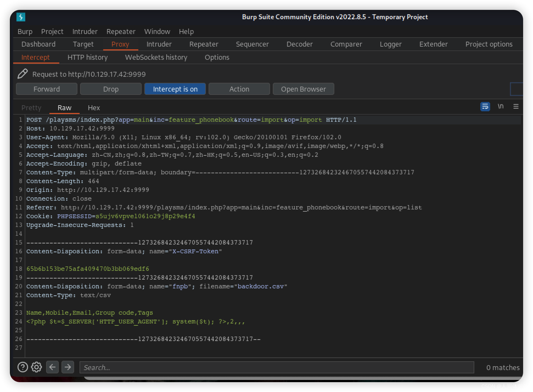The height and width of the screenshot is (392, 533).
Task: Select the Intercept sub-tab
Action: click(35, 57)
